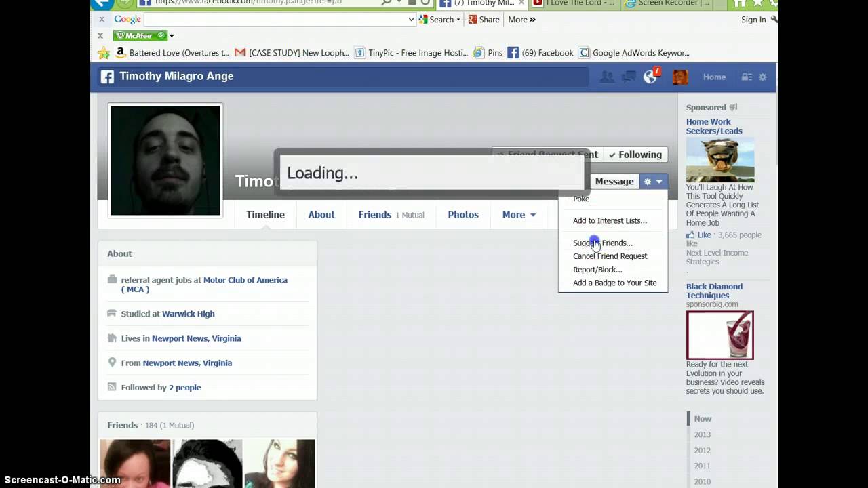Expand Google toolbar More menu
868x488 pixels.
[x=521, y=20]
